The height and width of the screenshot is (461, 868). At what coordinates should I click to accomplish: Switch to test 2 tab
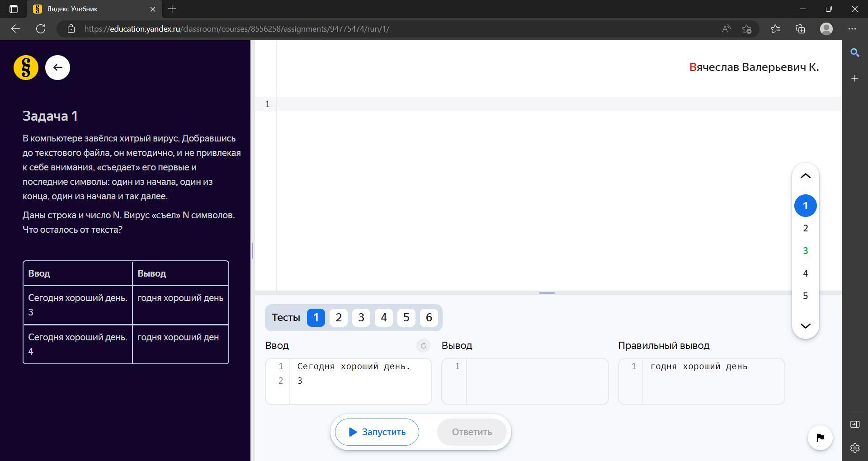339,318
